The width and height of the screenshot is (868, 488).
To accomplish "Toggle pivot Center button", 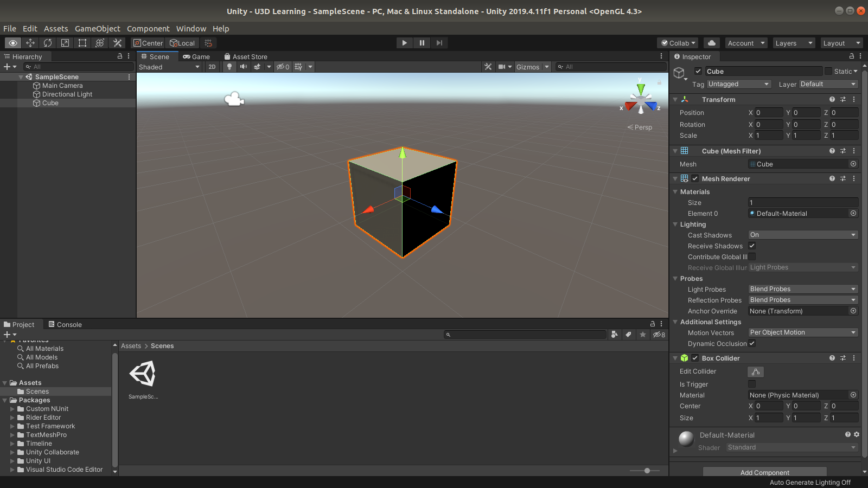I will (x=148, y=43).
